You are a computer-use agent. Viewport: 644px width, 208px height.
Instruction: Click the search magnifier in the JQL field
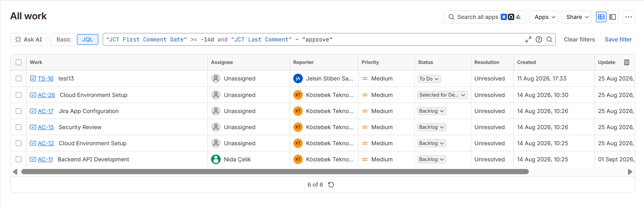point(549,39)
